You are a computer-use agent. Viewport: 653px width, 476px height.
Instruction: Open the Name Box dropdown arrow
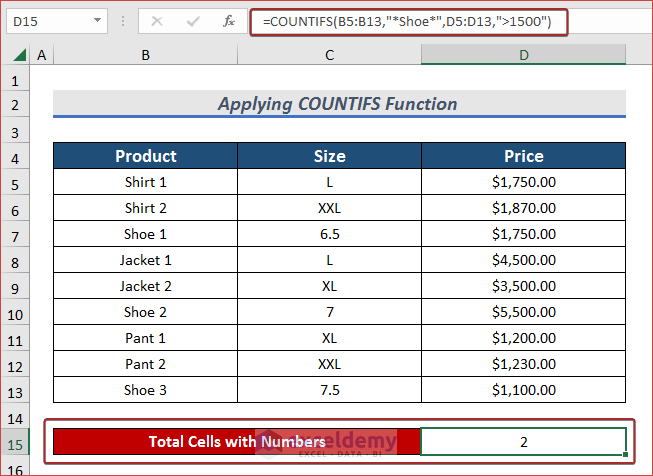(96, 20)
